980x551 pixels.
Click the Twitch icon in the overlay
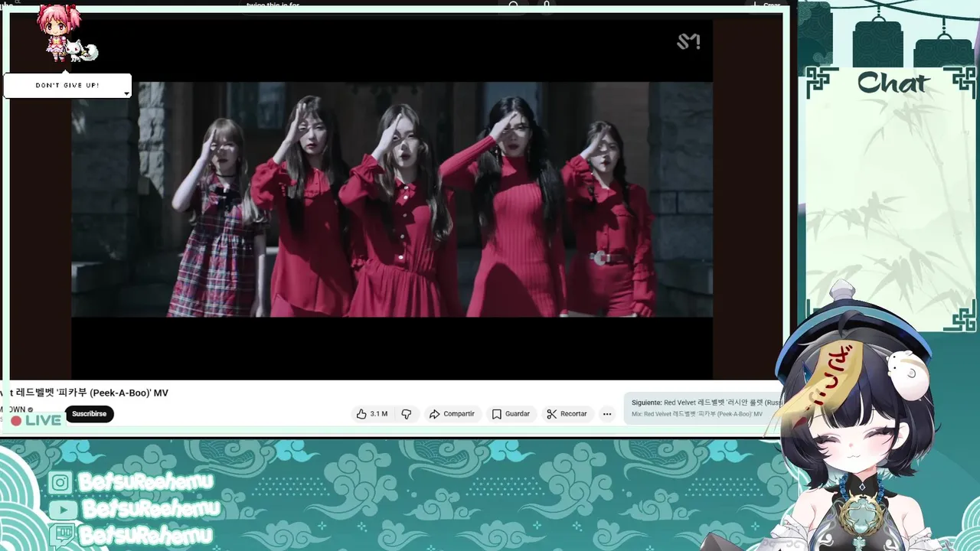(61, 536)
